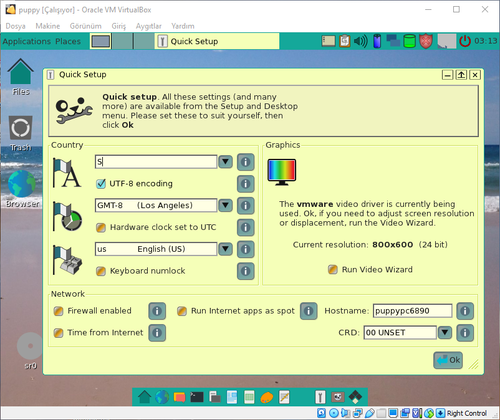
Task: Click the puppy face icon in dock
Action: (338, 397)
